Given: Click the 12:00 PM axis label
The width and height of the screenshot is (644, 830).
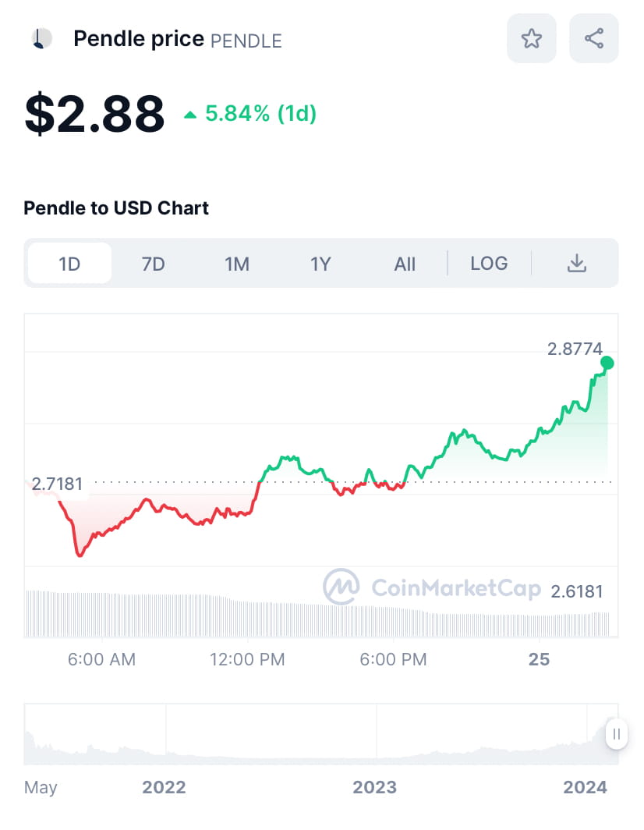Looking at the screenshot, I should pos(247,659).
